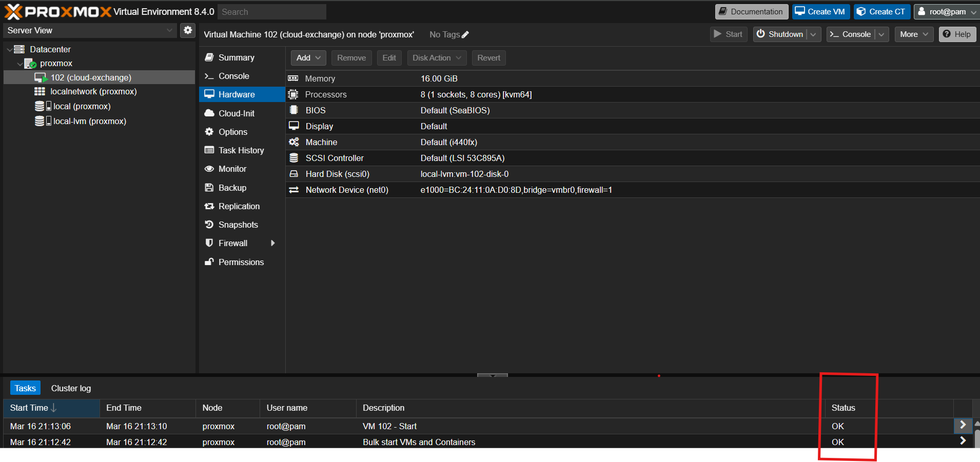Click the Network Device arrows icon

click(294, 190)
